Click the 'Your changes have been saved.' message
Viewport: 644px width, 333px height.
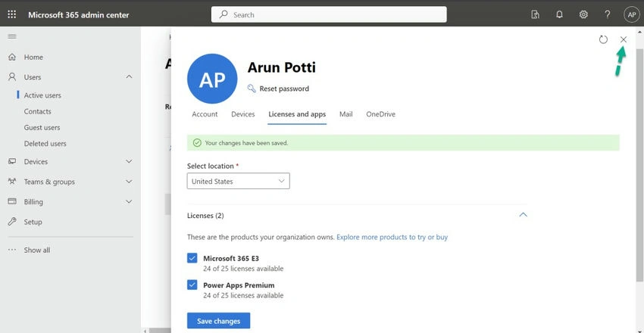click(x=246, y=143)
